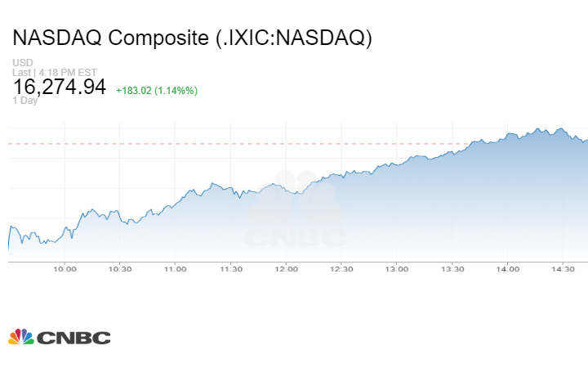This screenshot has height=368, width=588.
Task: Click the 14:30 time axis label
Action: (563, 269)
